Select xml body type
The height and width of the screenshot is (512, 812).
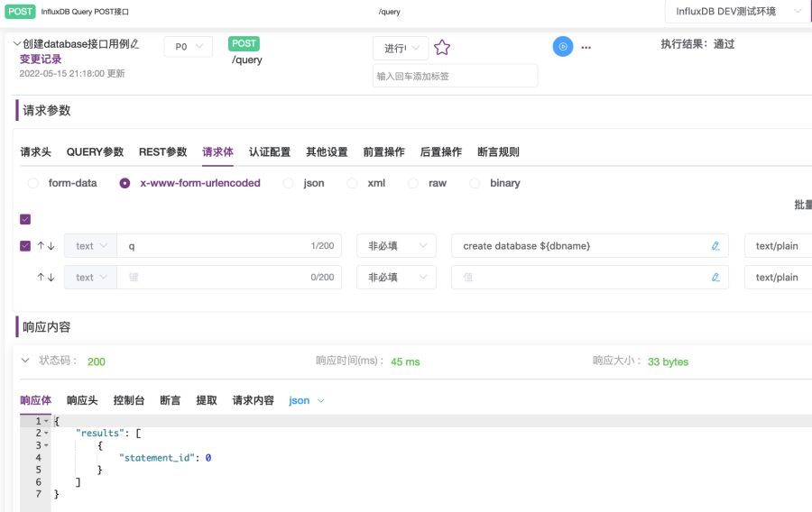(352, 183)
